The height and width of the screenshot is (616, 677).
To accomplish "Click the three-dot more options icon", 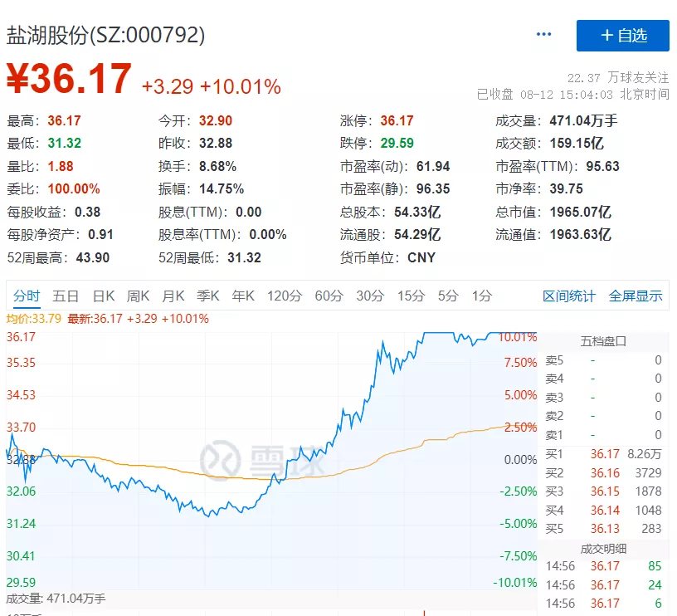I will pos(543,35).
